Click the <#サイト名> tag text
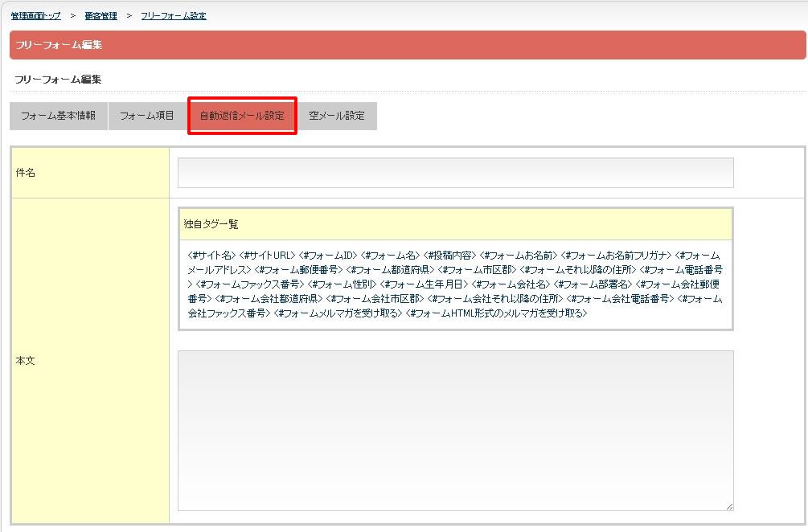The width and height of the screenshot is (808, 532). click(211, 255)
